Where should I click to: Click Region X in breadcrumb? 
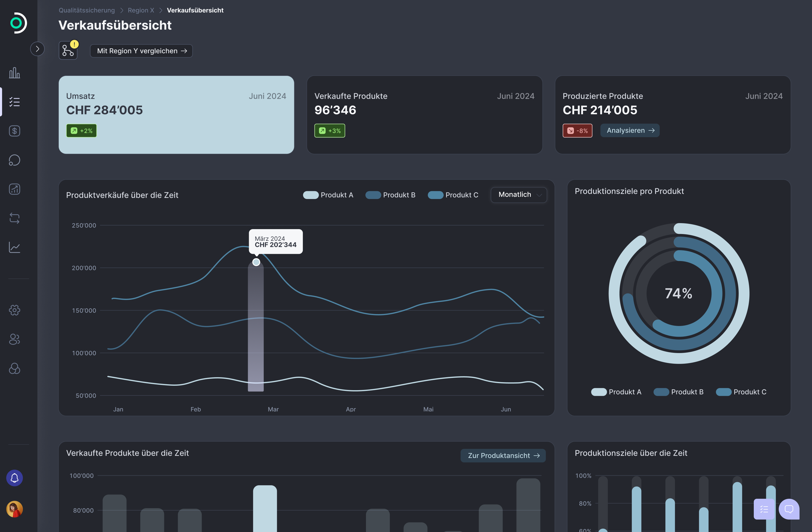141,10
